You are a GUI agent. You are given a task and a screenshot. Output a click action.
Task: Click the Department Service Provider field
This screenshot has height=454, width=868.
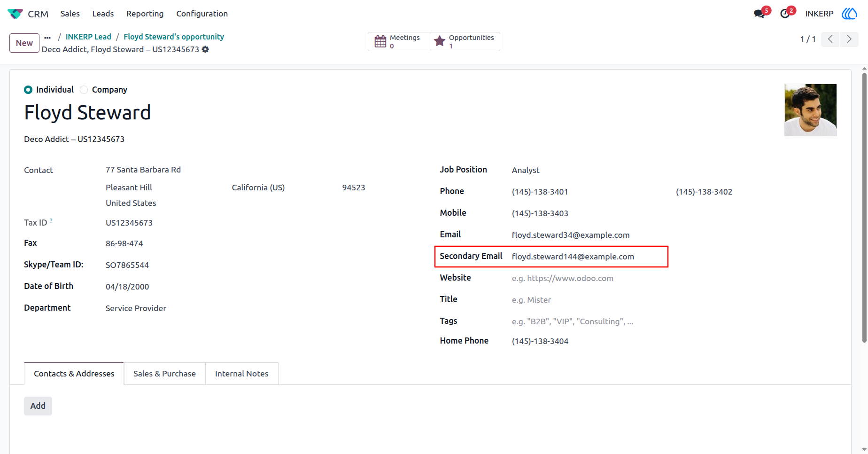(x=136, y=308)
